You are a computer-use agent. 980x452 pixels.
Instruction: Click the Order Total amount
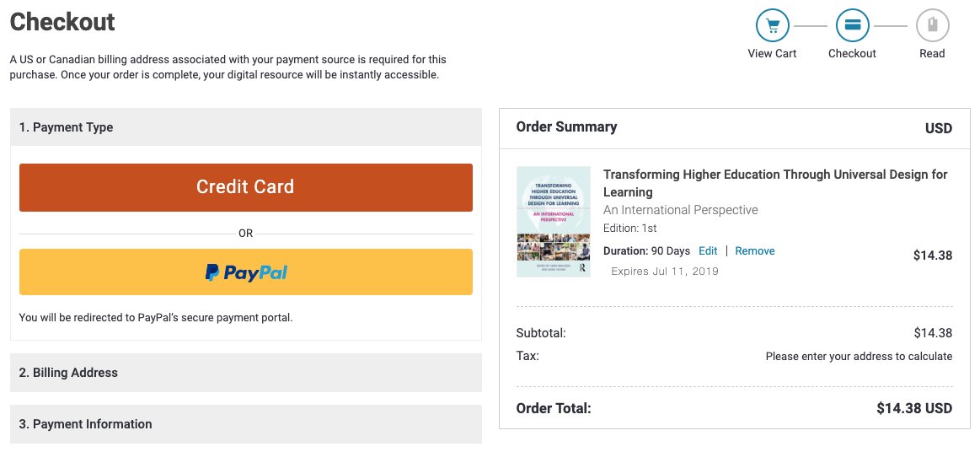(x=913, y=409)
